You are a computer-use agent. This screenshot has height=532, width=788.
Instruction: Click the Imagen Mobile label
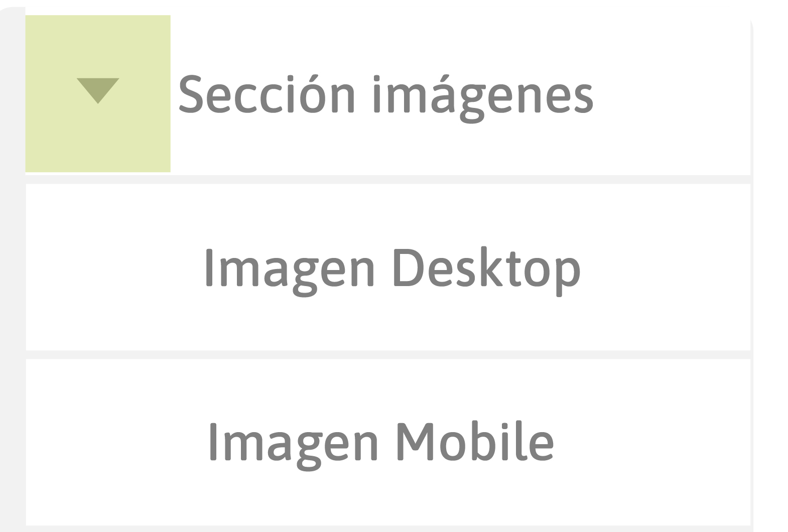coord(381,442)
